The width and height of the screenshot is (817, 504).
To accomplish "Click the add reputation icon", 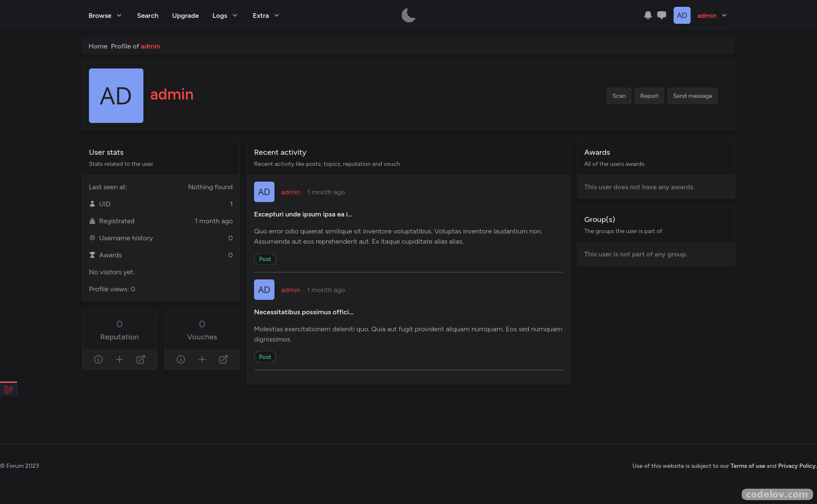I will [119, 359].
